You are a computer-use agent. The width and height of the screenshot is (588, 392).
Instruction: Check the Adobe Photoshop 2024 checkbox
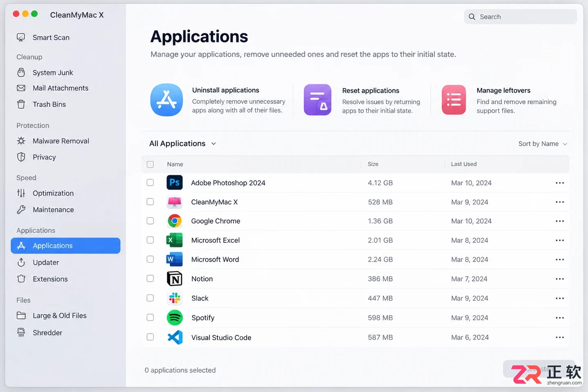coord(150,183)
